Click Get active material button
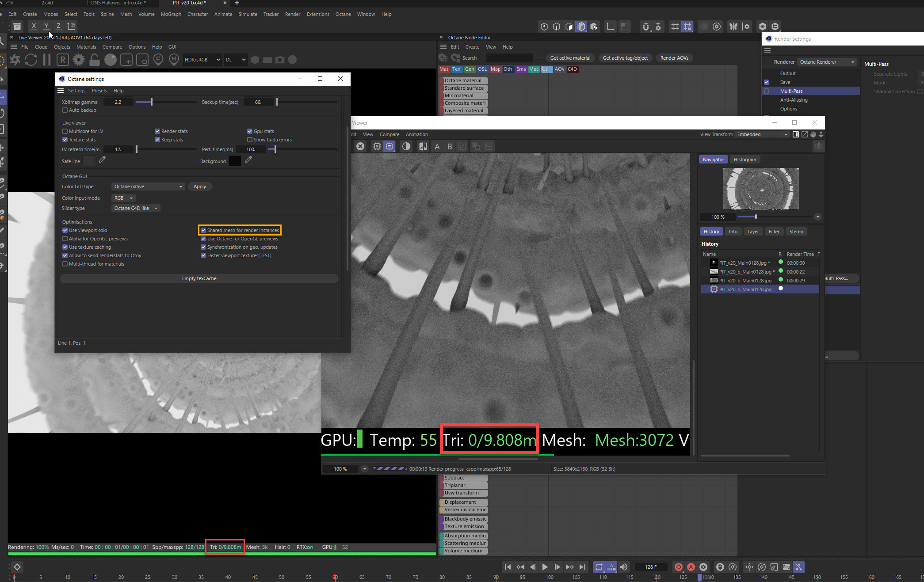Viewport: 924px width, 582px height. click(x=570, y=58)
